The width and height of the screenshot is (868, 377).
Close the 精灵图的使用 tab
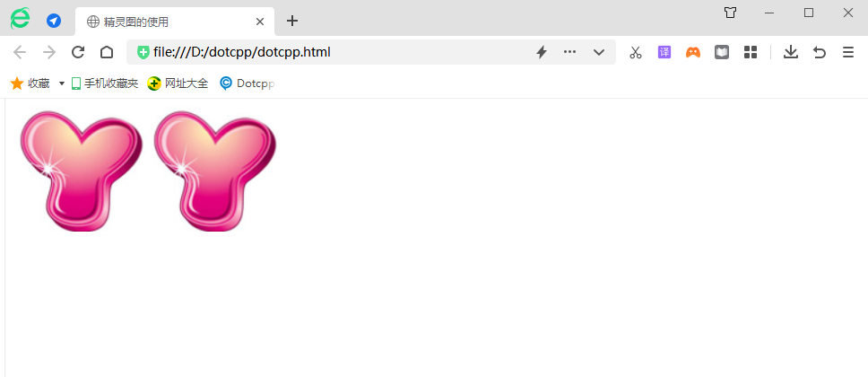(x=260, y=22)
